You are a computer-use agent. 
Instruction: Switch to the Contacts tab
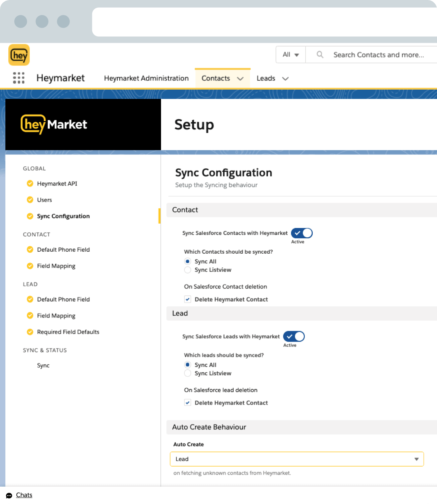[x=216, y=78]
